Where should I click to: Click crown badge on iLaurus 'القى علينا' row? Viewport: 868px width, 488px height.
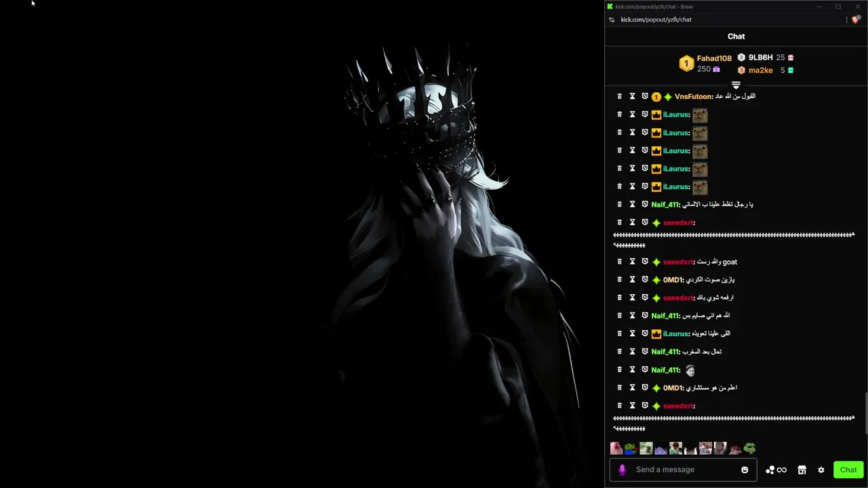(x=656, y=334)
